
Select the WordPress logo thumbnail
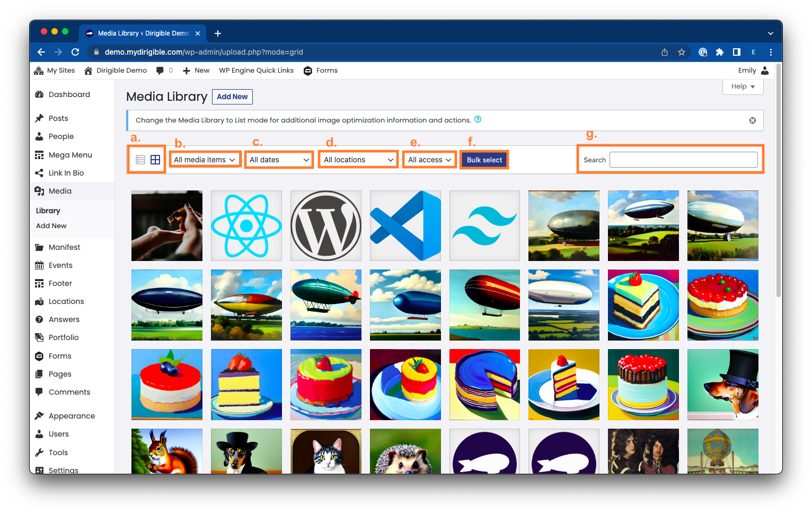coord(326,225)
